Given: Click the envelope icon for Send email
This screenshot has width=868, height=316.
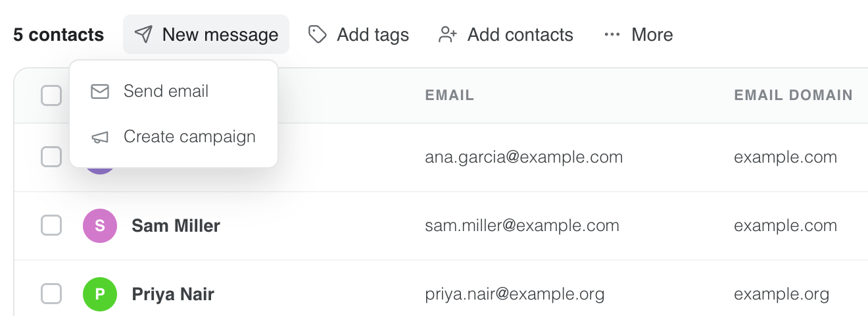Looking at the screenshot, I should 100,91.
